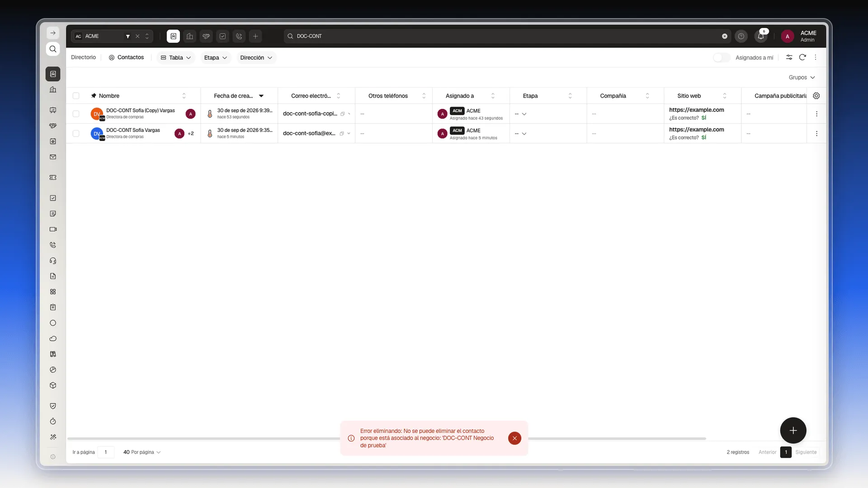Click the Siguiente pagination button

click(x=806, y=452)
